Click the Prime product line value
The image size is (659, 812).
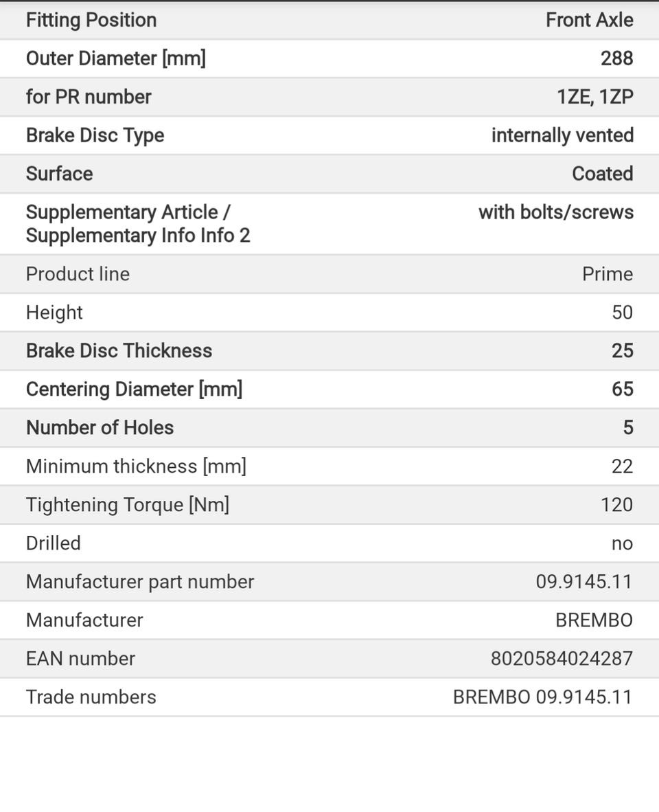pyautogui.click(x=607, y=274)
